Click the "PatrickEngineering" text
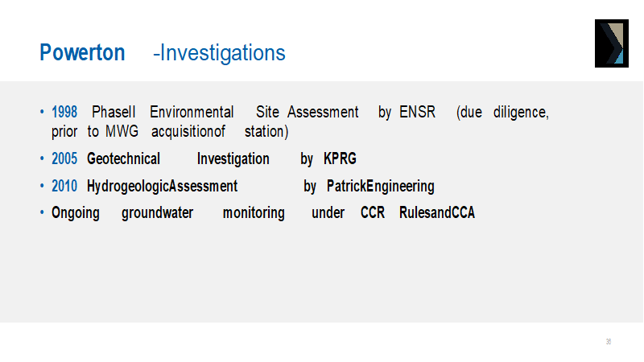 pyautogui.click(x=380, y=187)
